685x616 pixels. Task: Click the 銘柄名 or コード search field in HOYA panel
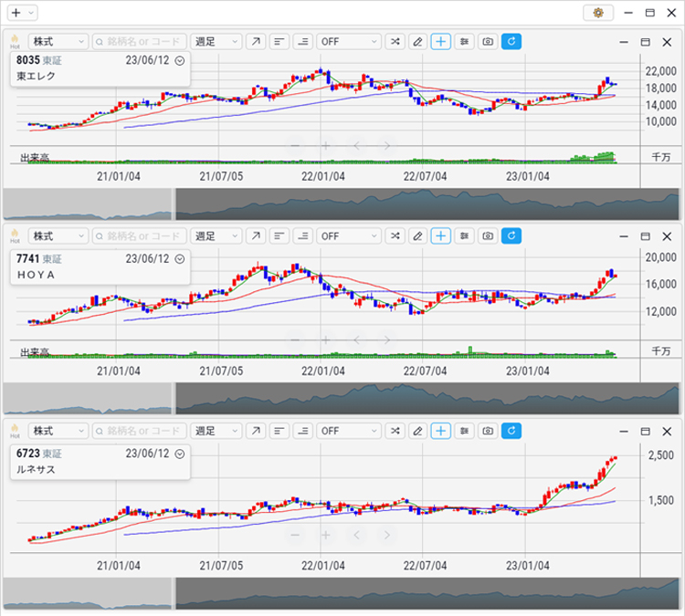coord(139,236)
